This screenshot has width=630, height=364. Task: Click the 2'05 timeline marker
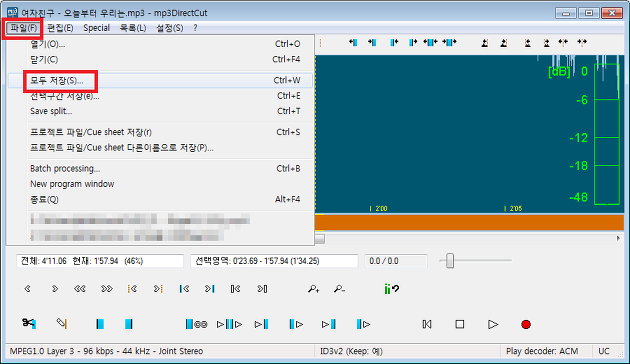coord(513,209)
